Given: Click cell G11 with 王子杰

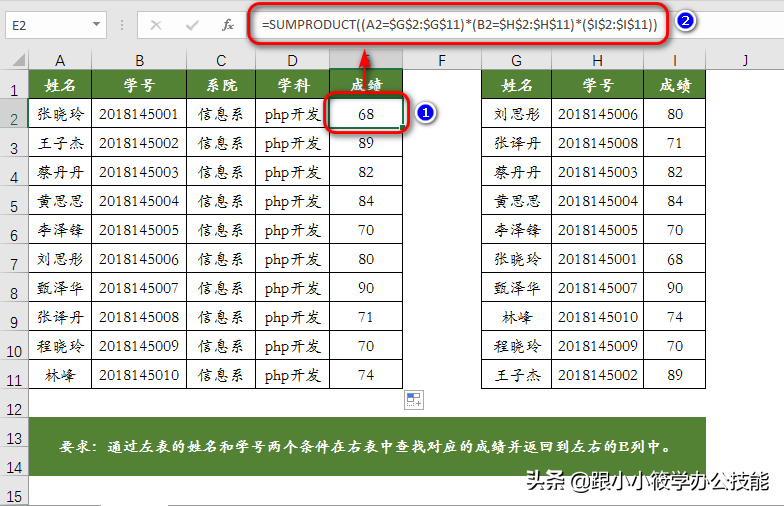Looking at the screenshot, I should point(516,375).
